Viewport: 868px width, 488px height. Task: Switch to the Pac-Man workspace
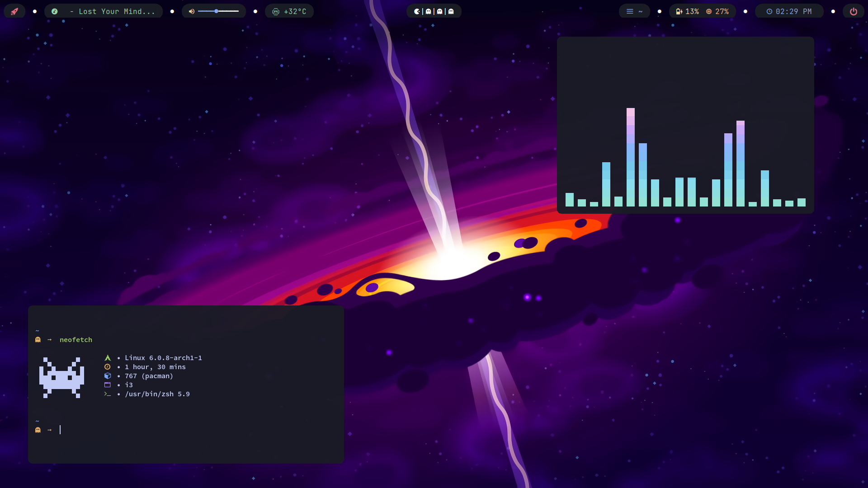click(417, 11)
